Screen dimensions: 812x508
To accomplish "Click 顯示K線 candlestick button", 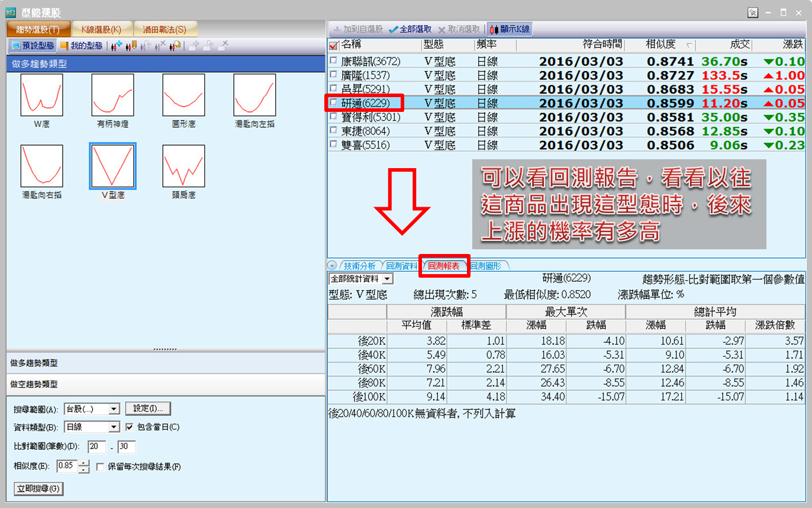I will 509,29.
